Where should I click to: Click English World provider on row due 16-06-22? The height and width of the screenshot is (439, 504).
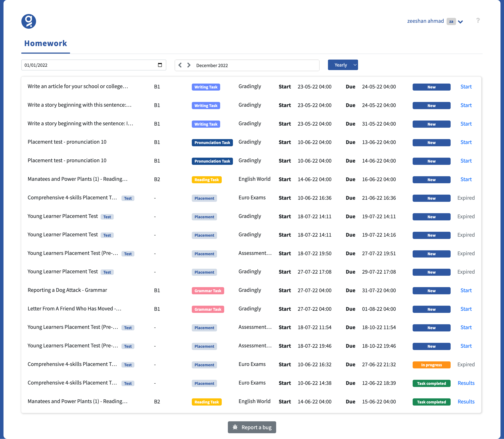pos(254,179)
